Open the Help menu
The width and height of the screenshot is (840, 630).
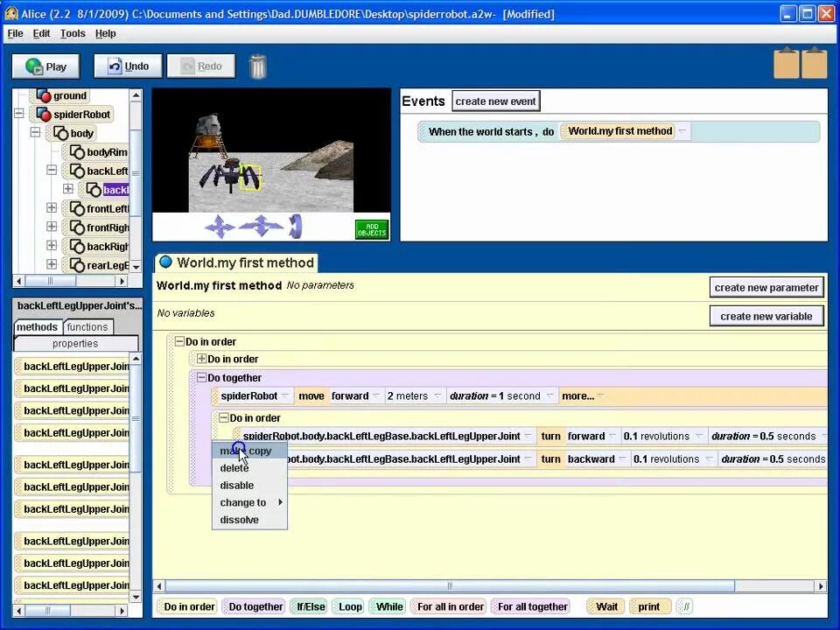tap(106, 33)
